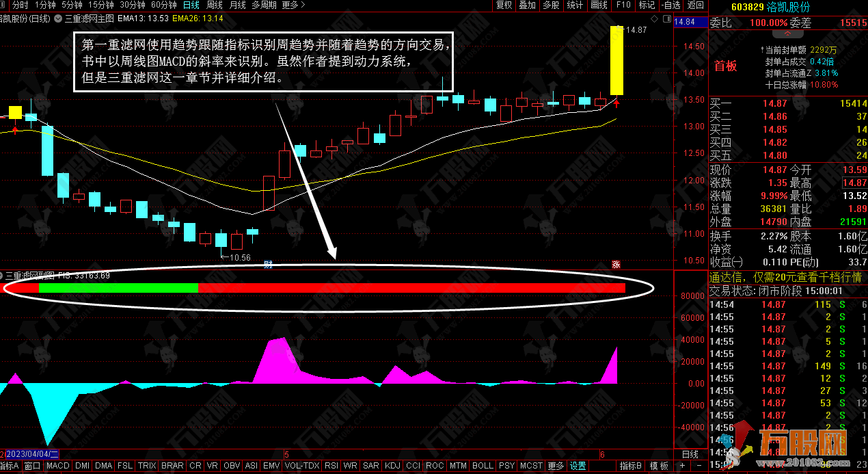Screen dimensions: 868x474
Task: Switch to the 5分钟 period
Action: coord(72,5)
